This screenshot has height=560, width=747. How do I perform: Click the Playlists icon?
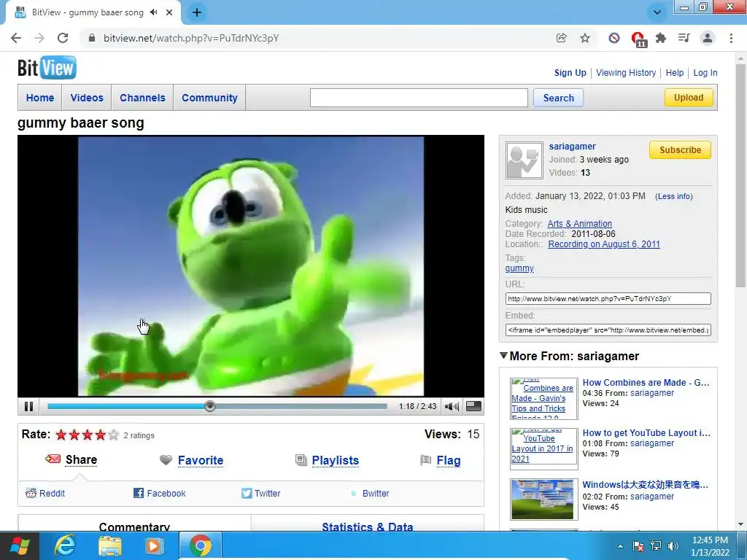[x=301, y=460]
